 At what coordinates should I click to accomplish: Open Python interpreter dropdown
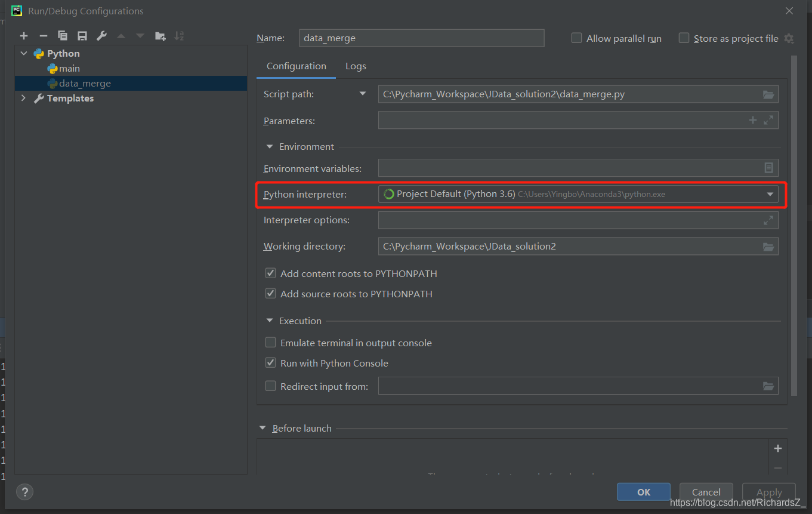[770, 194]
